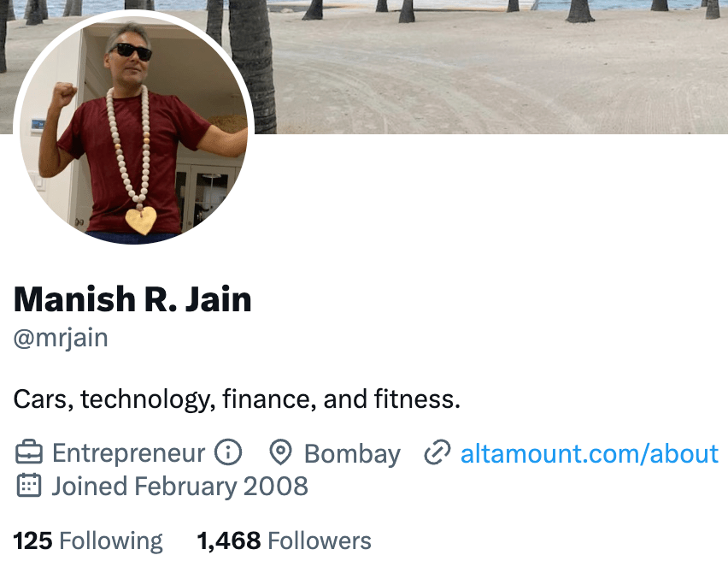Click the Entrepreneur category label

(128, 453)
